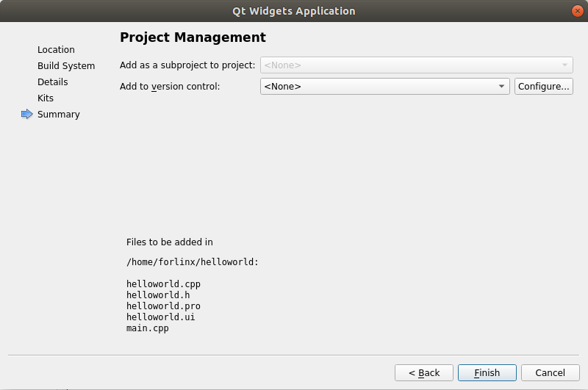Image resolution: width=588 pixels, height=390 pixels.
Task: Cancel the project wizard
Action: point(550,373)
